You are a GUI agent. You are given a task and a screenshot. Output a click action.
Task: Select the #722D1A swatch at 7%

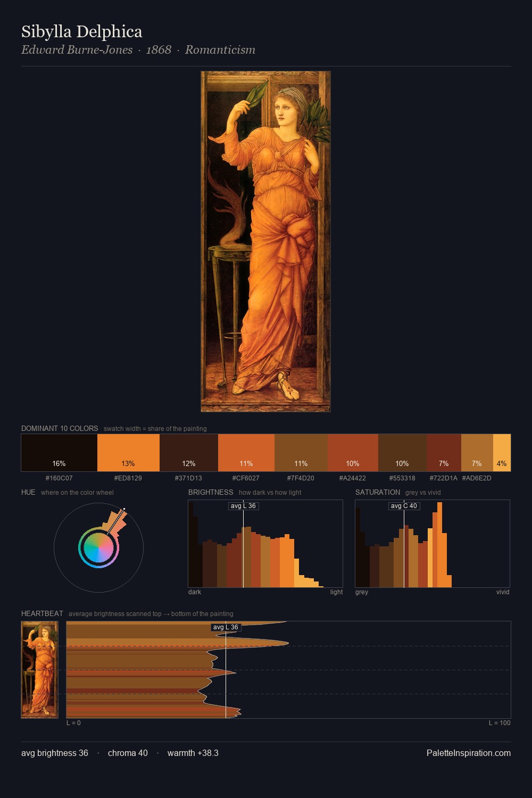(444, 453)
